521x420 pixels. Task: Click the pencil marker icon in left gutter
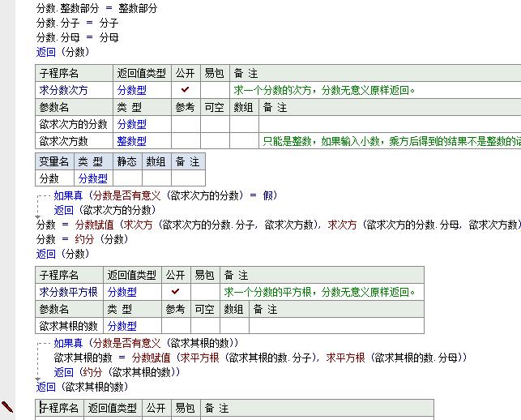7,407
